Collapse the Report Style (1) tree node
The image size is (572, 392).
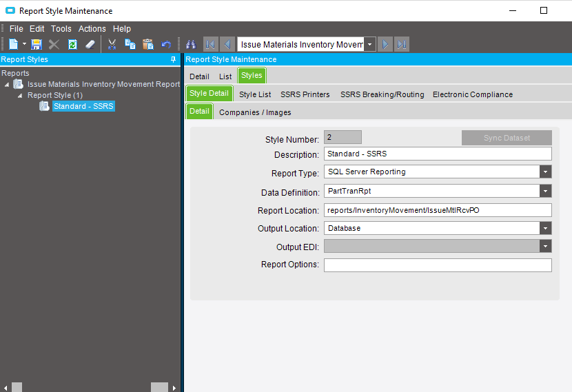point(21,96)
